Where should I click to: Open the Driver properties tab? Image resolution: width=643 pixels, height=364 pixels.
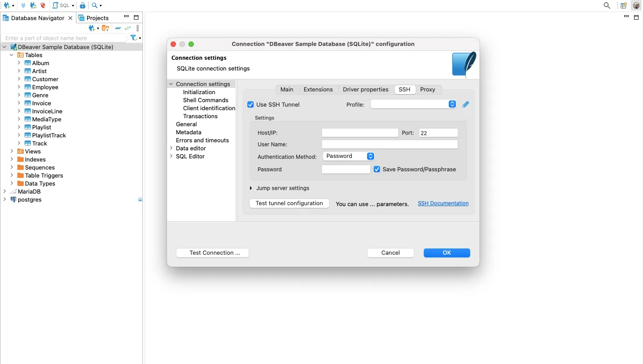coord(366,90)
